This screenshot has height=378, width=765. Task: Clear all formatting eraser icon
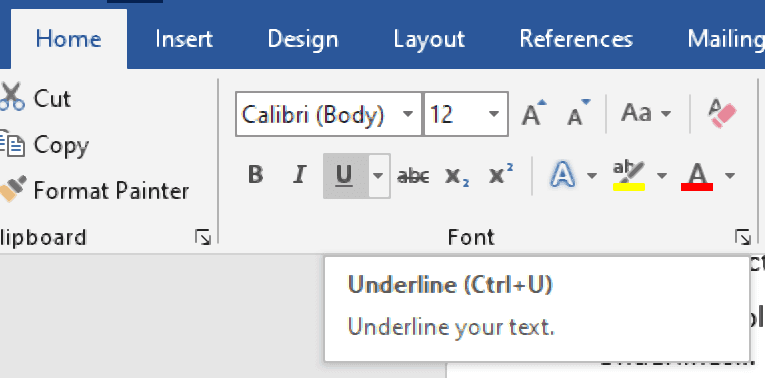pyautogui.click(x=722, y=113)
